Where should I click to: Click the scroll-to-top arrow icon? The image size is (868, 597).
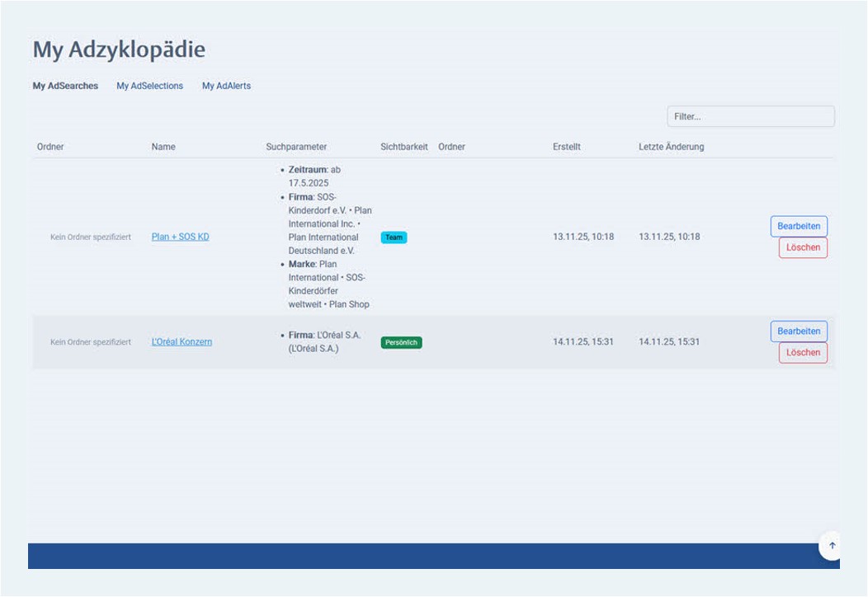[831, 545]
